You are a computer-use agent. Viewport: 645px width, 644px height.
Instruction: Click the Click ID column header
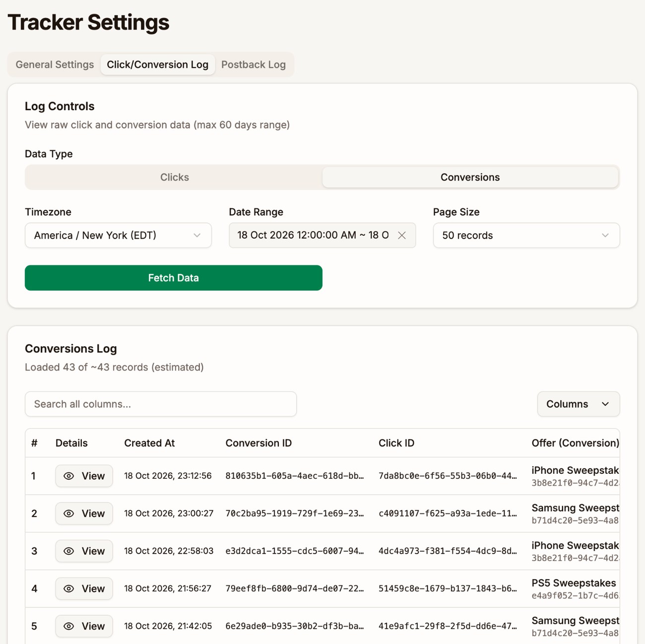(396, 443)
